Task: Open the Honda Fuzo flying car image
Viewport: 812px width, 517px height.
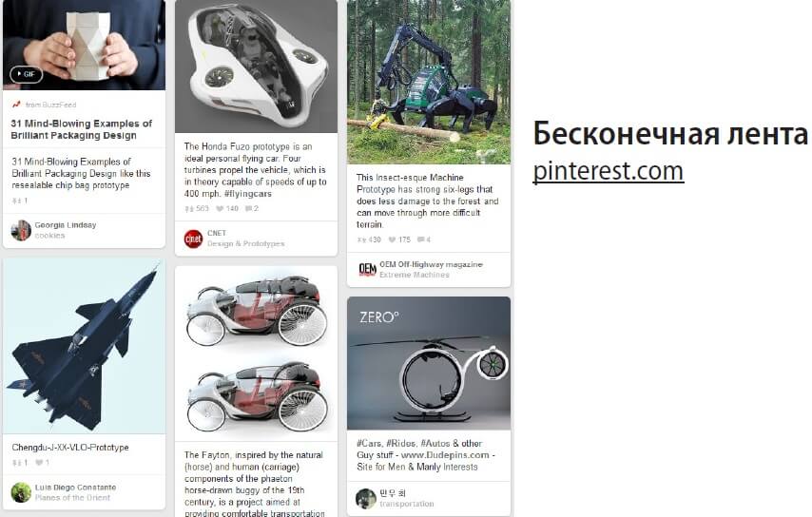Action: [256, 67]
